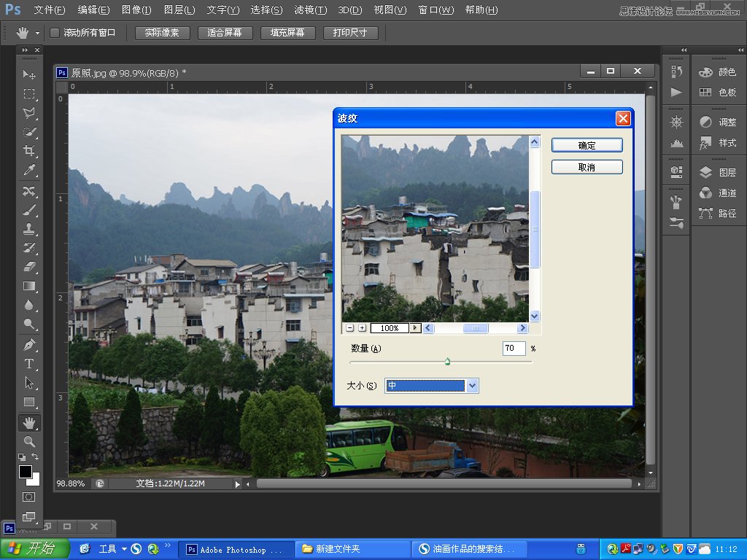
Task: Select the Dodge tool
Action: tap(29, 324)
